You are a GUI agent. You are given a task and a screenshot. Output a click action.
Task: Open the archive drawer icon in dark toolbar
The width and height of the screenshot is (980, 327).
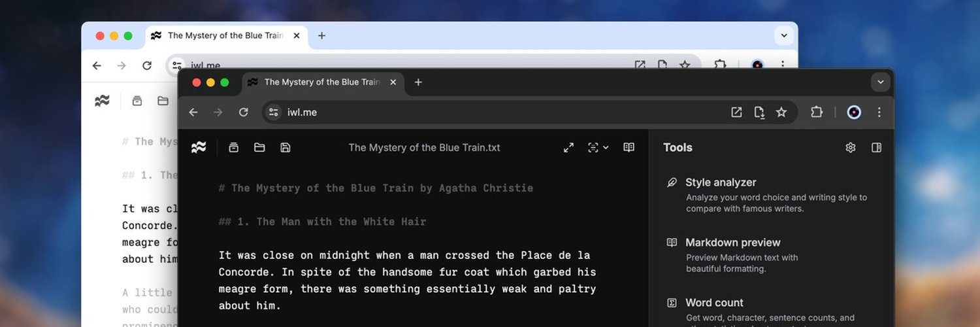(x=234, y=148)
